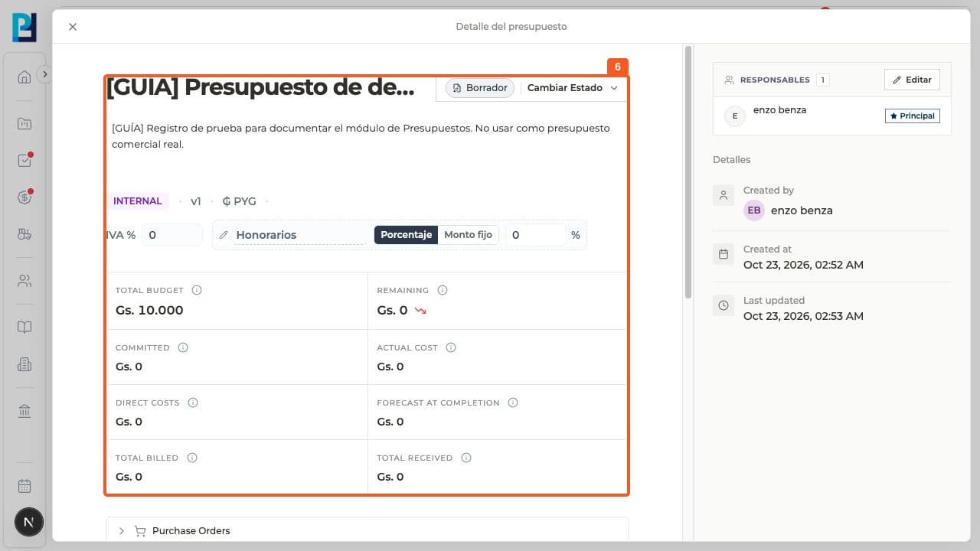Open the people icon in the sidebar
The height and width of the screenshot is (551, 980).
24,281
